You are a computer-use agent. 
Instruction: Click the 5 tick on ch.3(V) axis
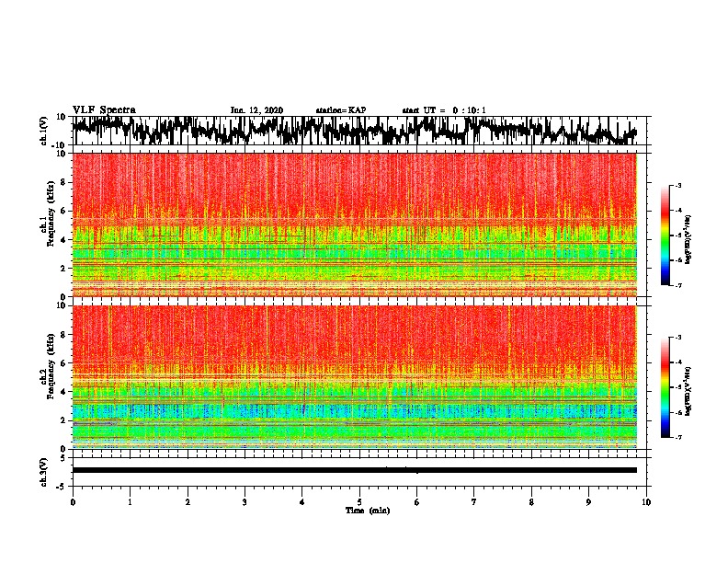pyautogui.click(x=63, y=458)
